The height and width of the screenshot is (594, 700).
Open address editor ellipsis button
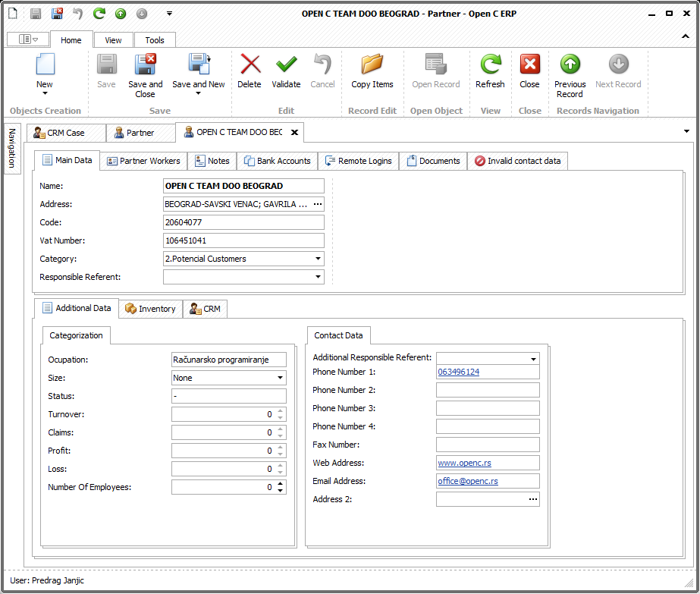point(318,204)
